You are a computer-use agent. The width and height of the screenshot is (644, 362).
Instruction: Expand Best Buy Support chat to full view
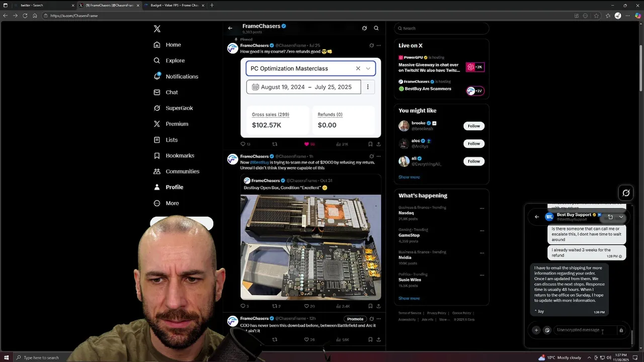[610, 217]
